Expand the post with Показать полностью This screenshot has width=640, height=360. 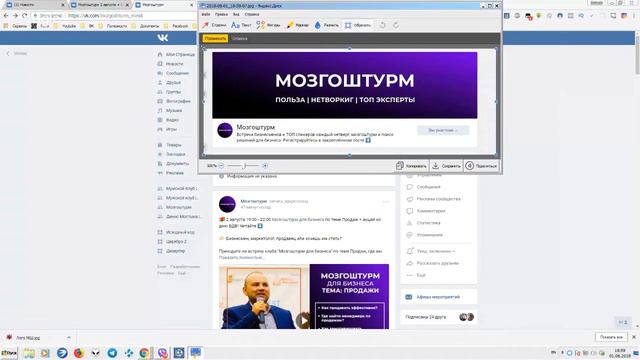coord(241,258)
